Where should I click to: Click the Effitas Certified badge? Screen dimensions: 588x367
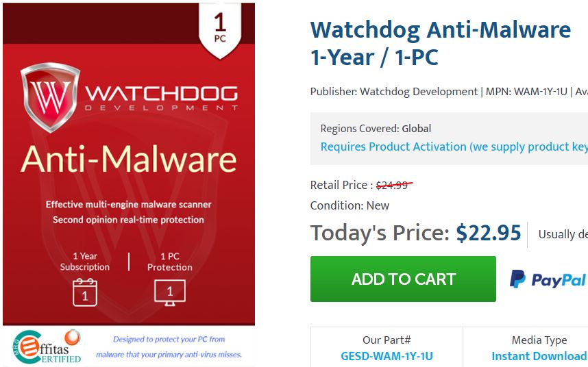[x=47, y=346]
